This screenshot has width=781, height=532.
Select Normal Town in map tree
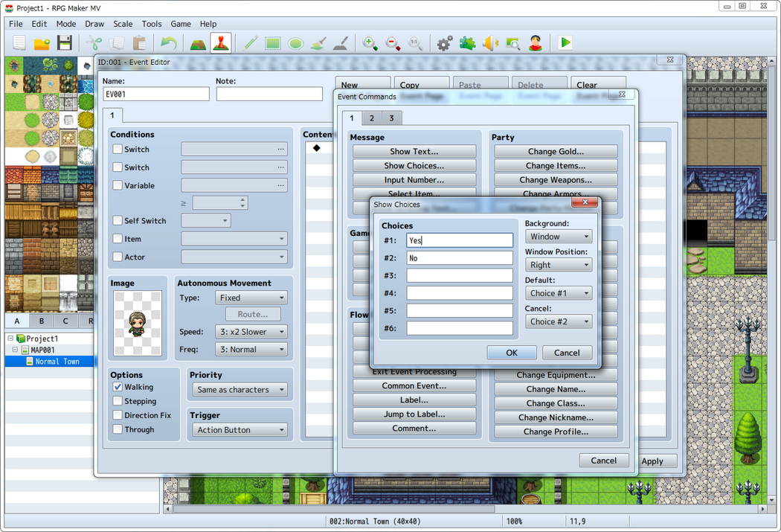click(57, 362)
